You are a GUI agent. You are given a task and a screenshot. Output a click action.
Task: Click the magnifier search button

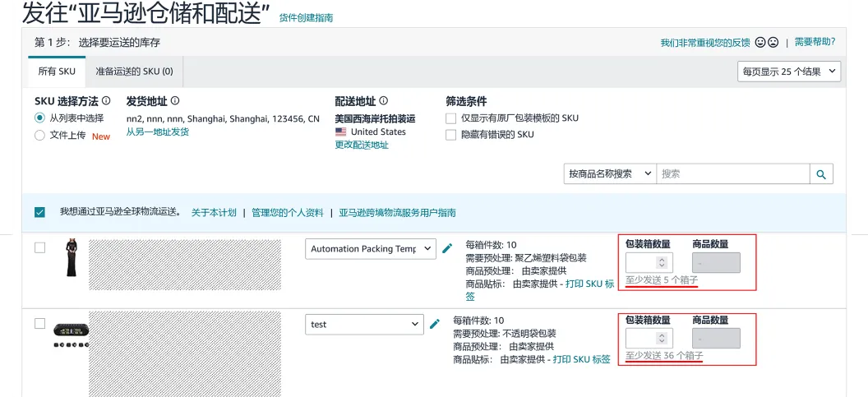pyautogui.click(x=821, y=174)
